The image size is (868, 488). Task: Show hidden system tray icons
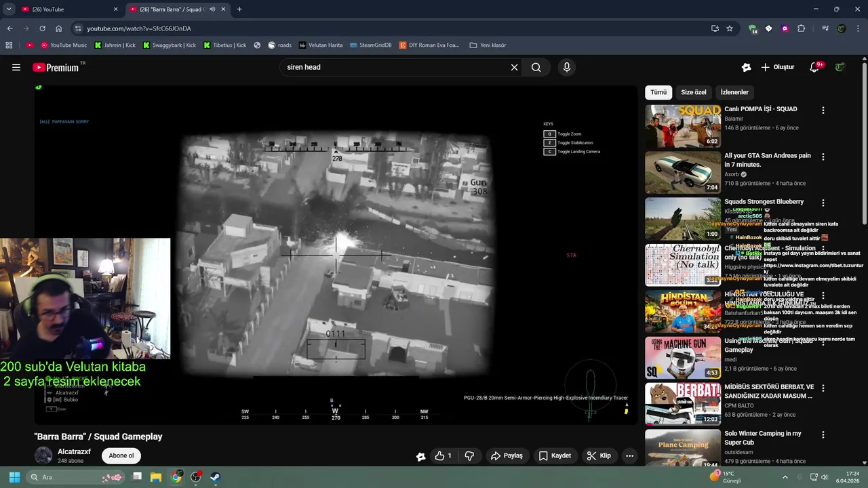(785, 477)
